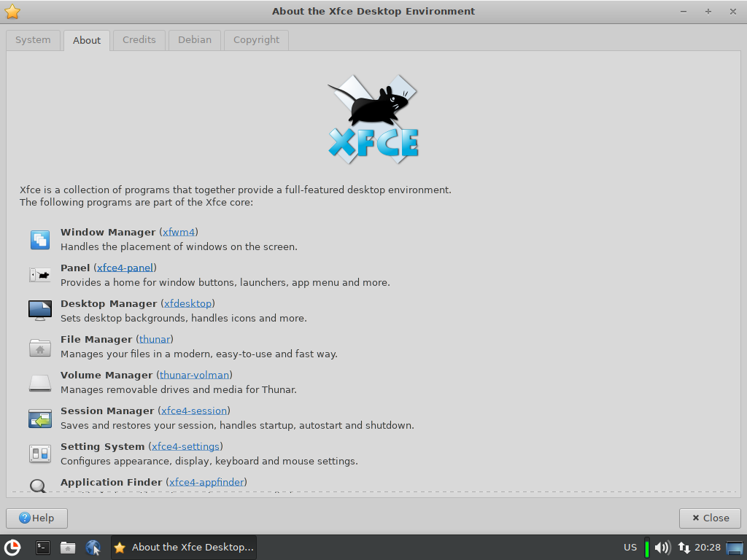Screen dimensions: 747x560
Task: Click the 'Setting System' heading text
Action: point(102,447)
